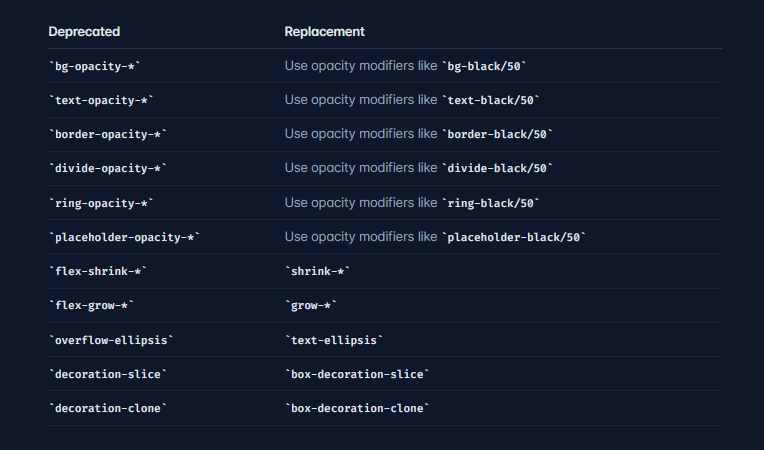Select the `text-ellipsis` replacement utility
This screenshot has width=764, height=450.
click(x=334, y=339)
